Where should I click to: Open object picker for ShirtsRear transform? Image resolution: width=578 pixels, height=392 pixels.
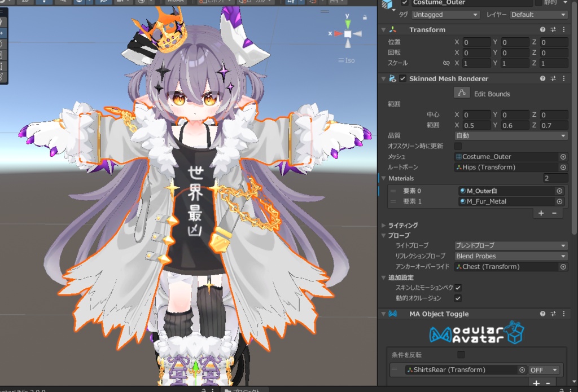coord(522,370)
